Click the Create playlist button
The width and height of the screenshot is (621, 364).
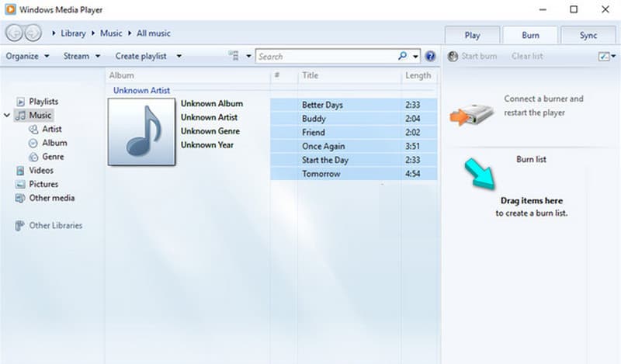[141, 56]
